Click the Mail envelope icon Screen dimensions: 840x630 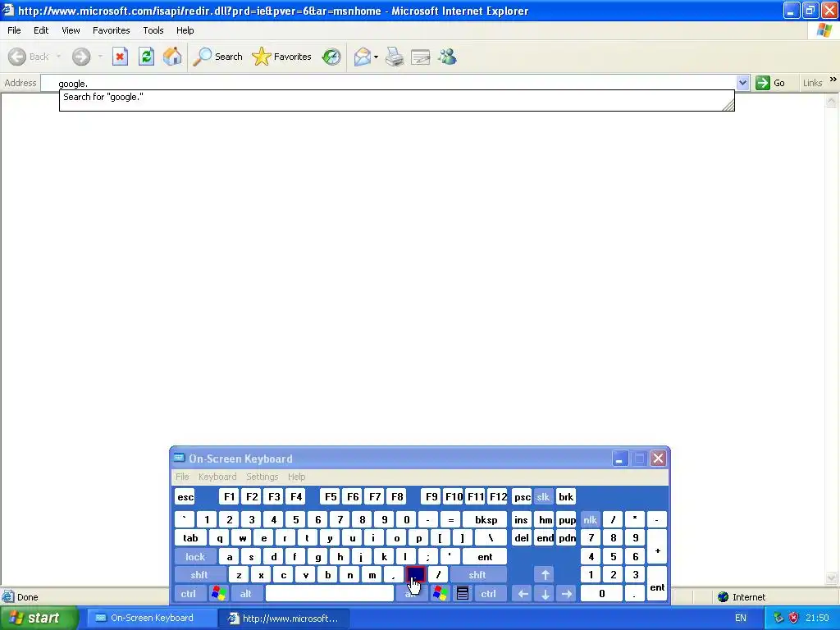[x=362, y=57]
